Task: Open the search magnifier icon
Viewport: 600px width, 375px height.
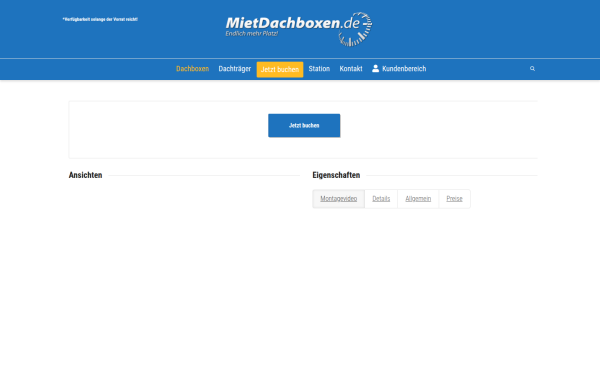Action: [x=532, y=69]
